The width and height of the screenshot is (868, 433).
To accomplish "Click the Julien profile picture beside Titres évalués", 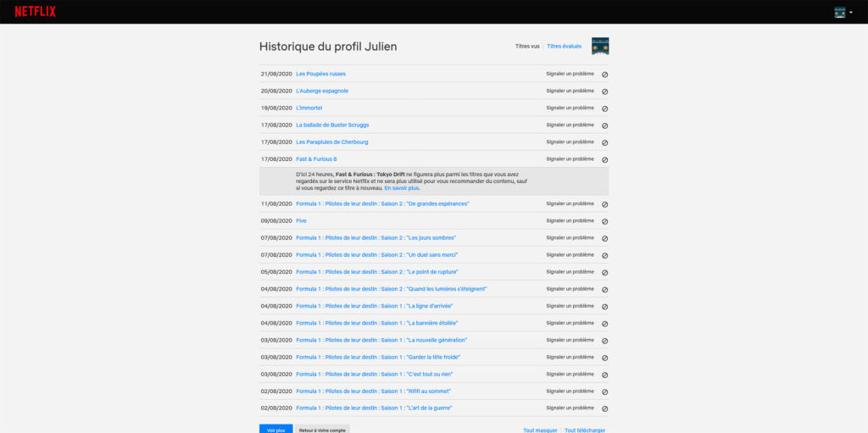I will [x=600, y=46].
